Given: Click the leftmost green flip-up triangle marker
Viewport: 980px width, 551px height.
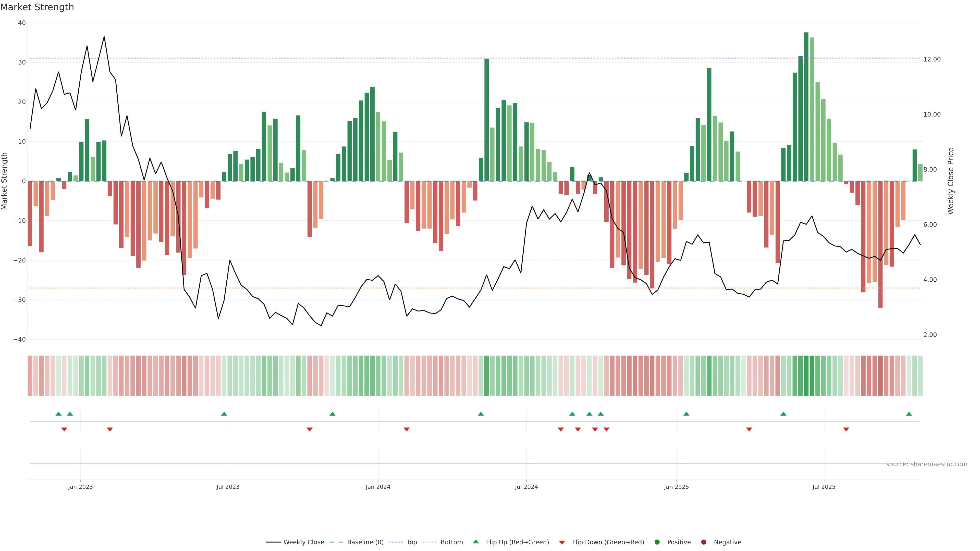Looking at the screenshot, I should click(58, 414).
